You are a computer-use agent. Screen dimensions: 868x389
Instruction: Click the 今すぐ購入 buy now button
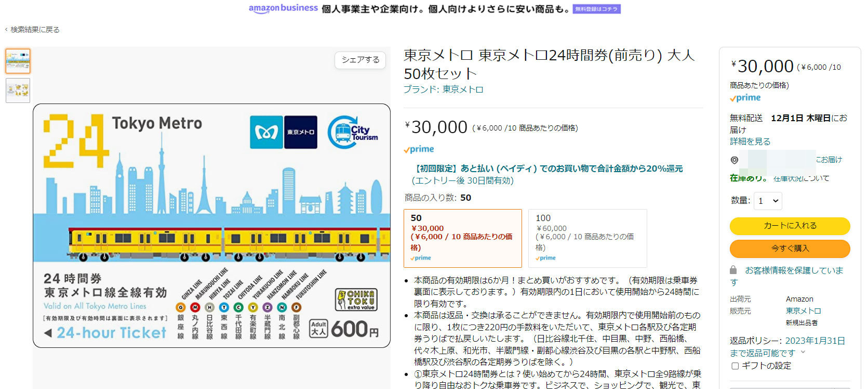(790, 249)
